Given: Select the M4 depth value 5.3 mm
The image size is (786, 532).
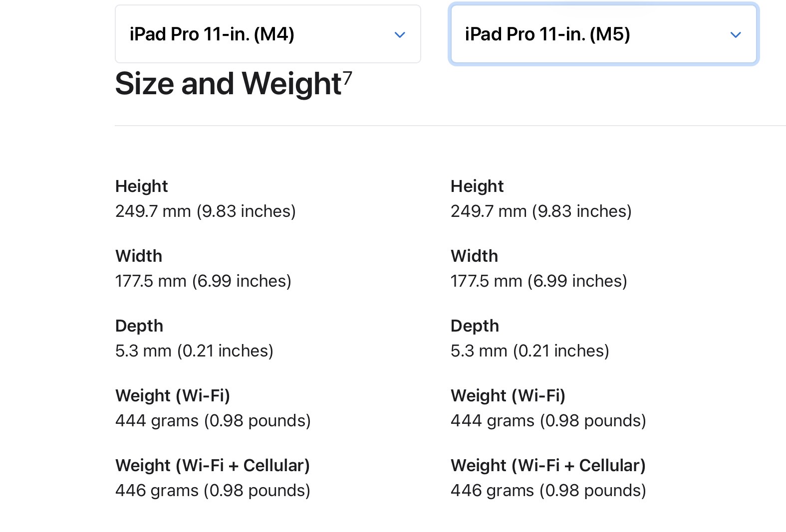Looking at the screenshot, I should (x=194, y=351).
